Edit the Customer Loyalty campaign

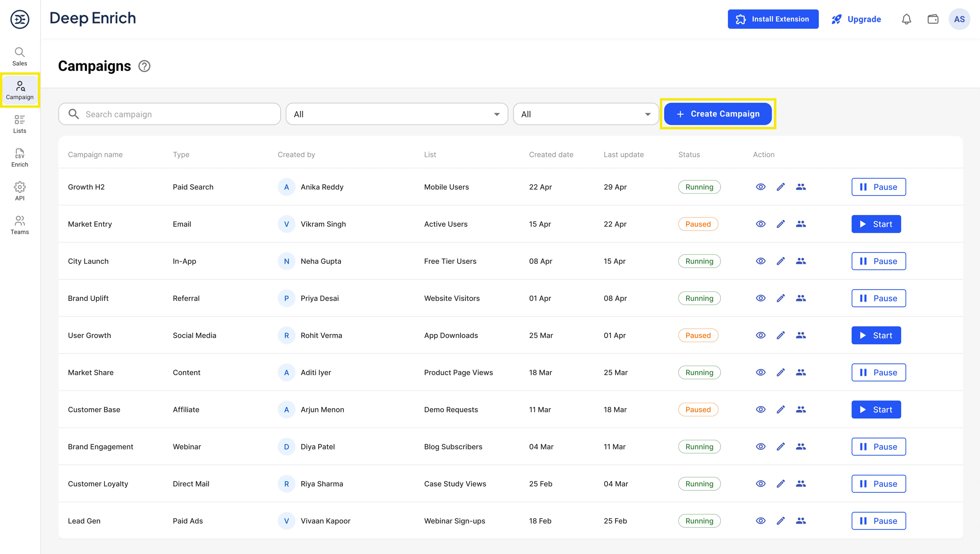(x=781, y=484)
